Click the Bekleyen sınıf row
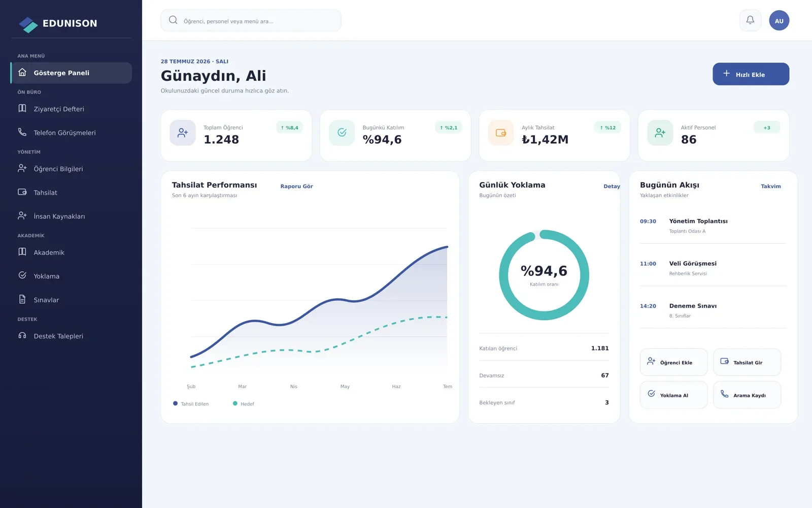Image resolution: width=812 pixels, height=508 pixels. [544, 402]
